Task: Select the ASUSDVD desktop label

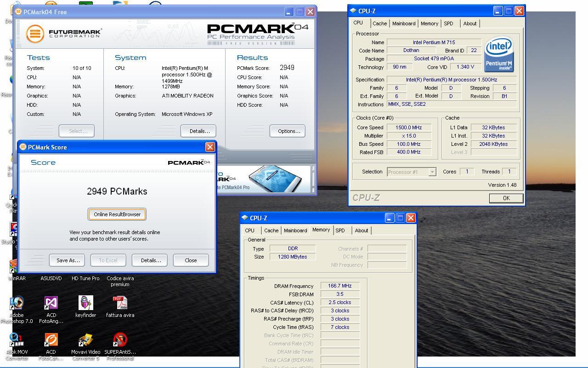Action: coord(51,278)
